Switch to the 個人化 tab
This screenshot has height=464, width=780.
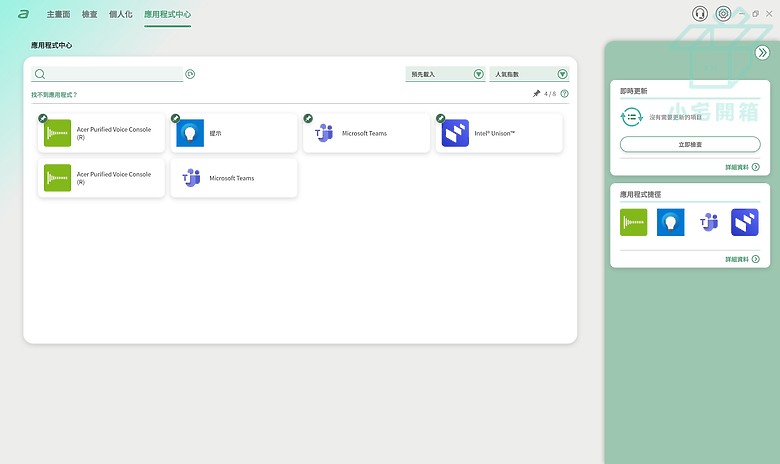[x=120, y=14]
